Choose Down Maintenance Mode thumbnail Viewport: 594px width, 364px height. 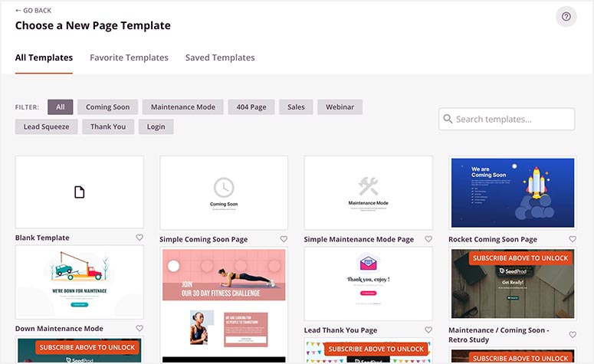(80, 282)
